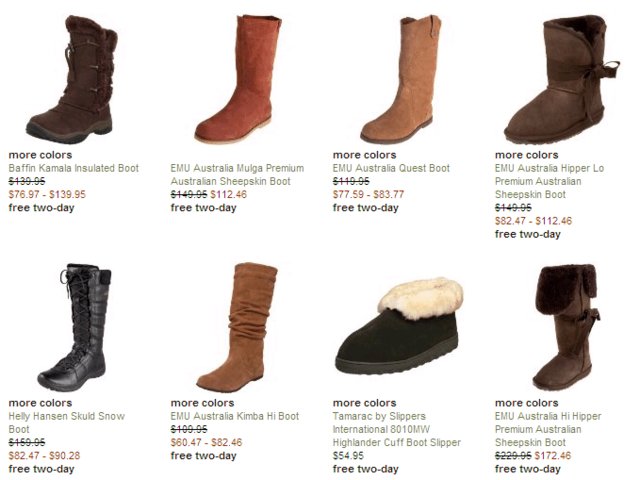Open the black Helly Hansen Skuld boot image
640x480 pixels.
click(74, 328)
